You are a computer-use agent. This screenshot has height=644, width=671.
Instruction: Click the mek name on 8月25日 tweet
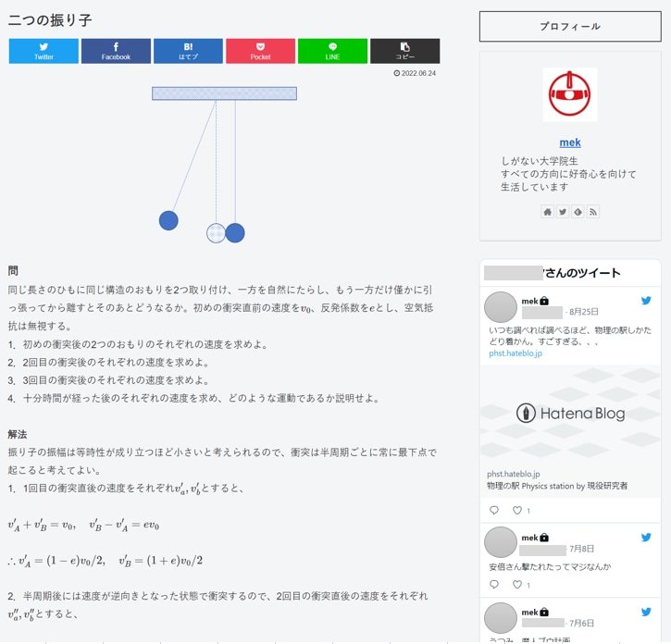click(x=529, y=302)
